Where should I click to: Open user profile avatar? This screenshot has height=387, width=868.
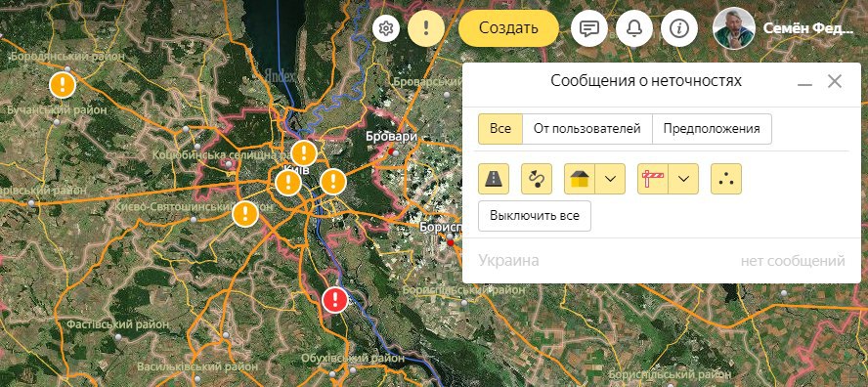point(734,28)
